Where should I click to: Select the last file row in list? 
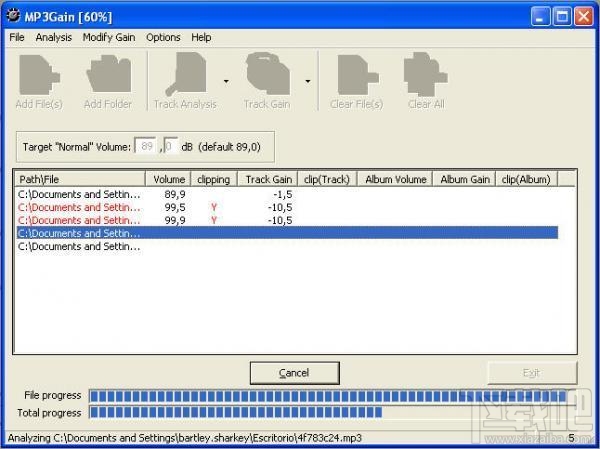pos(287,247)
